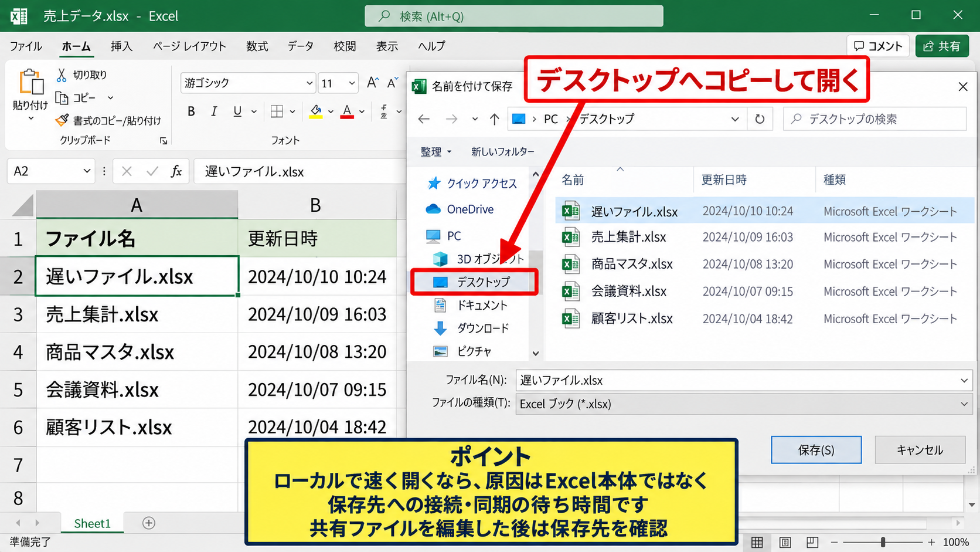Image resolution: width=980 pixels, height=552 pixels.
Task: Click the back arrow in save dialog
Action: coord(424,119)
